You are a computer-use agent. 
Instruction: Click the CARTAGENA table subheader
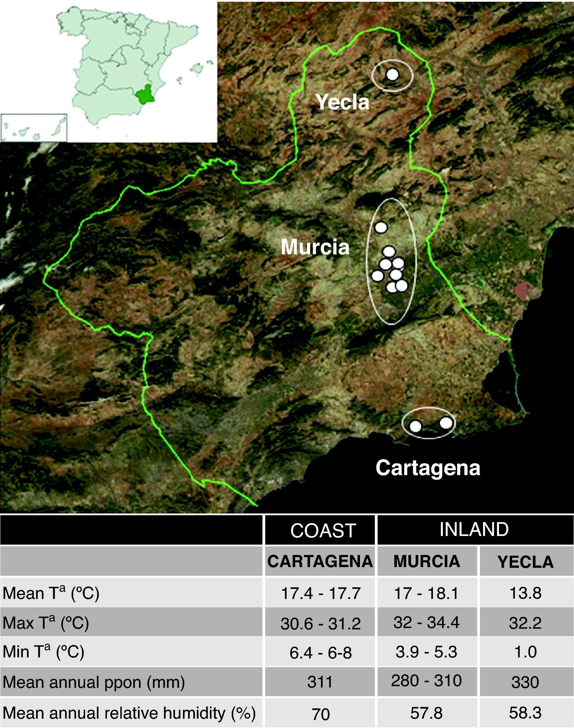(x=320, y=561)
